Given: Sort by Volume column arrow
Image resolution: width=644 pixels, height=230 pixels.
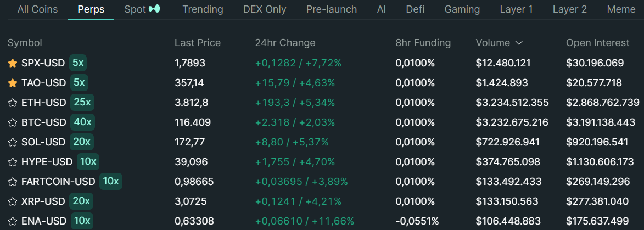Looking at the screenshot, I should click(519, 43).
